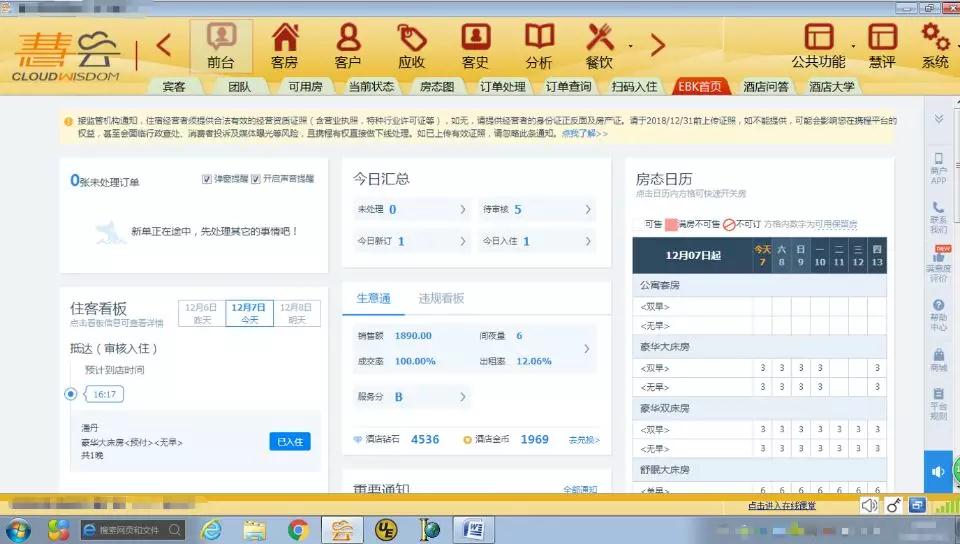Screen dimensions: 960x544
Task: Go to next modules with right arrow
Action: point(658,45)
